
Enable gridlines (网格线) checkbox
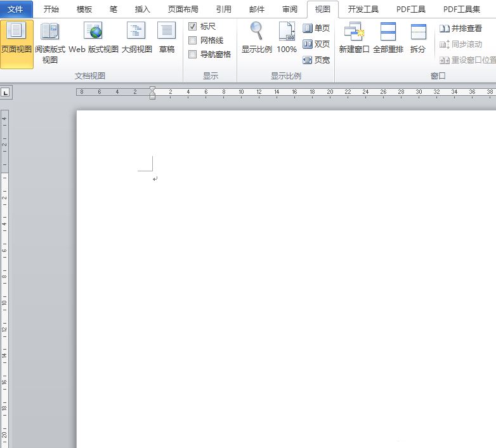[x=193, y=41]
